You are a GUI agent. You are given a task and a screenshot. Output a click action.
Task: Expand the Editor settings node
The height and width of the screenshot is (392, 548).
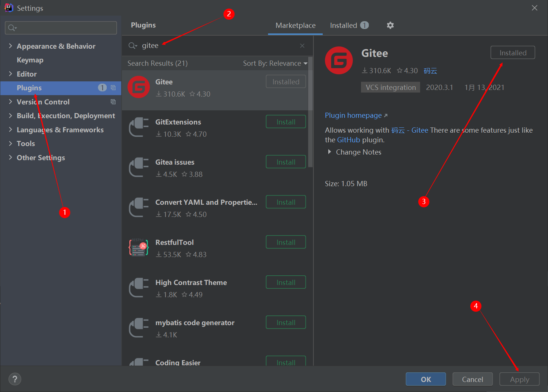[x=10, y=74]
